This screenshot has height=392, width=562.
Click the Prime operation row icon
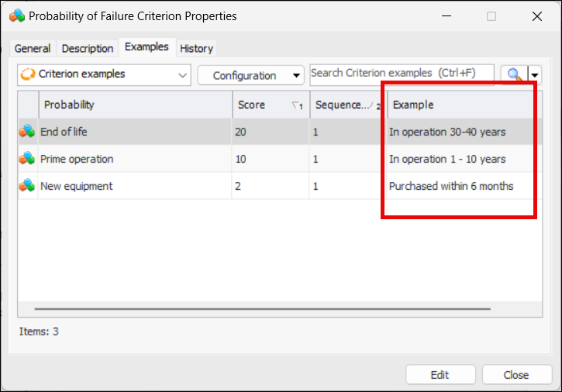pos(27,159)
